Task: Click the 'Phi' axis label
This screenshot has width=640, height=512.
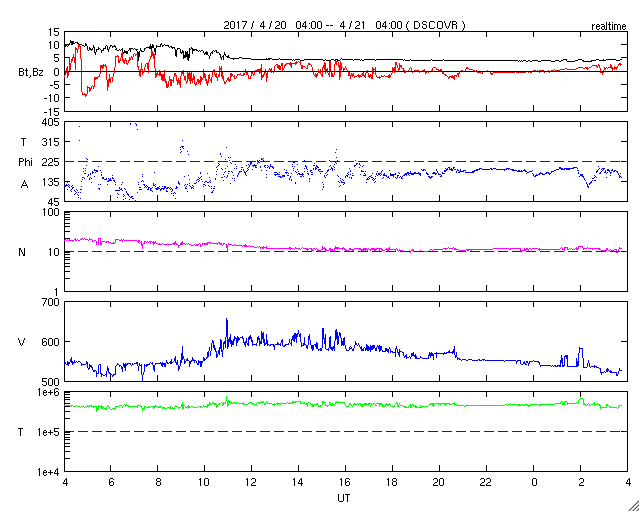Action: [25, 163]
